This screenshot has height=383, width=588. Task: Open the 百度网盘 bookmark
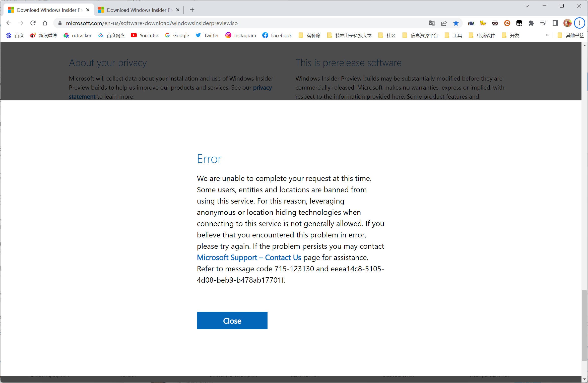[111, 35]
